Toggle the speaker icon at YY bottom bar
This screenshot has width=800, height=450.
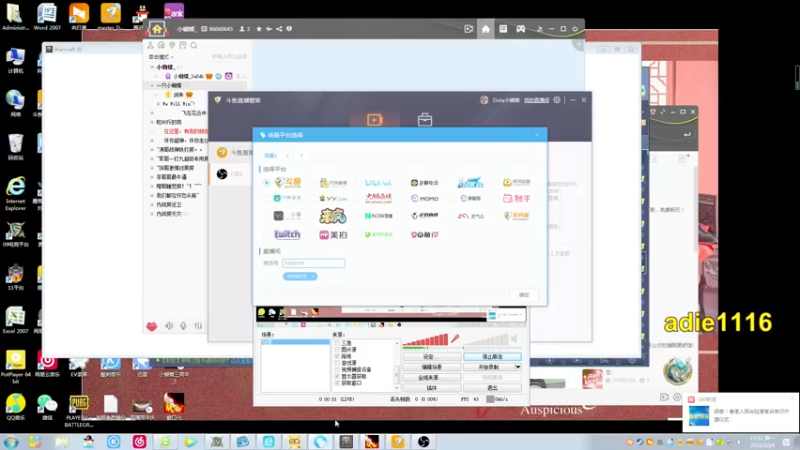tap(169, 326)
